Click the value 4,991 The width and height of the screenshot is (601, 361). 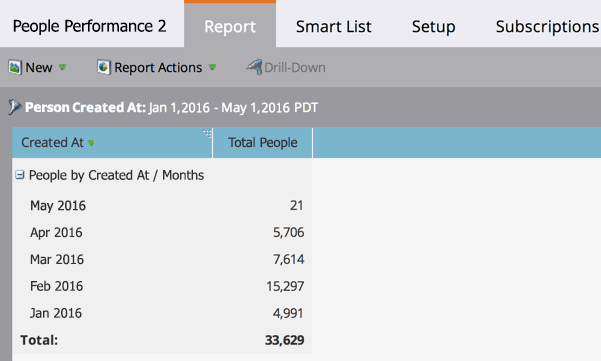[x=288, y=313]
